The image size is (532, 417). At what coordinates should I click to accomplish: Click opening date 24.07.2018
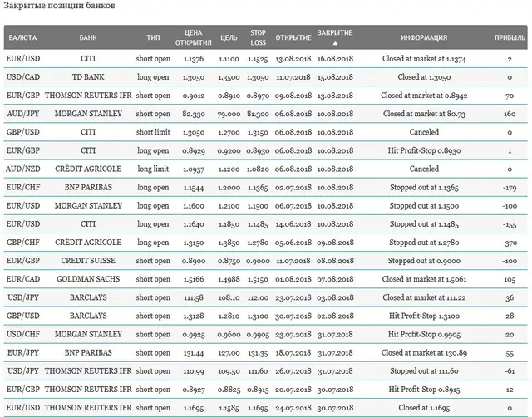click(293, 408)
